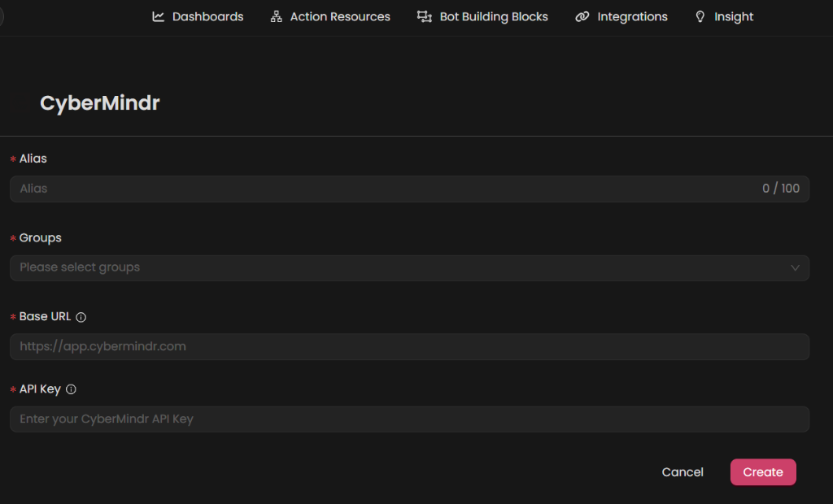Focus the Base URL input field
The width and height of the screenshot is (833, 504).
click(410, 346)
